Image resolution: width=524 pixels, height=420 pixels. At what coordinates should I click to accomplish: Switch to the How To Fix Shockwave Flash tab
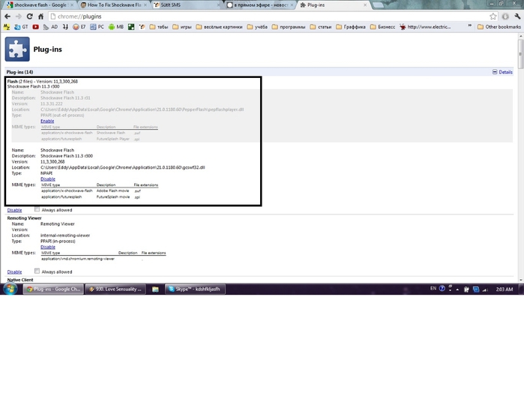point(114,5)
